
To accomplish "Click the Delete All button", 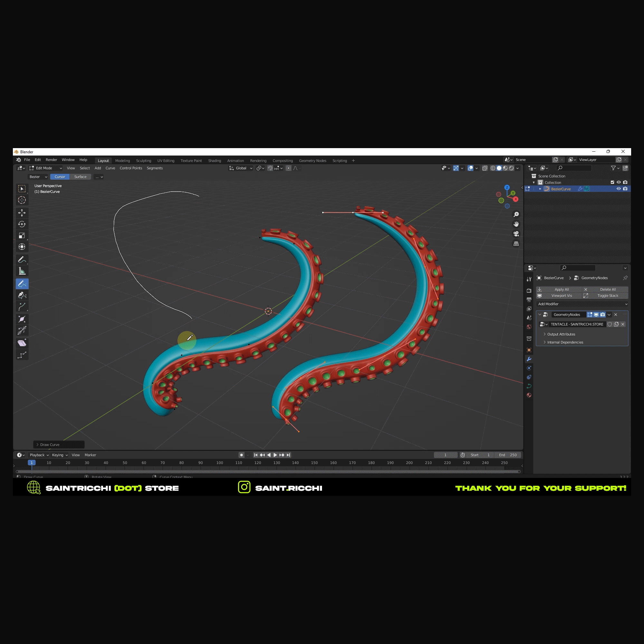I will (x=608, y=289).
